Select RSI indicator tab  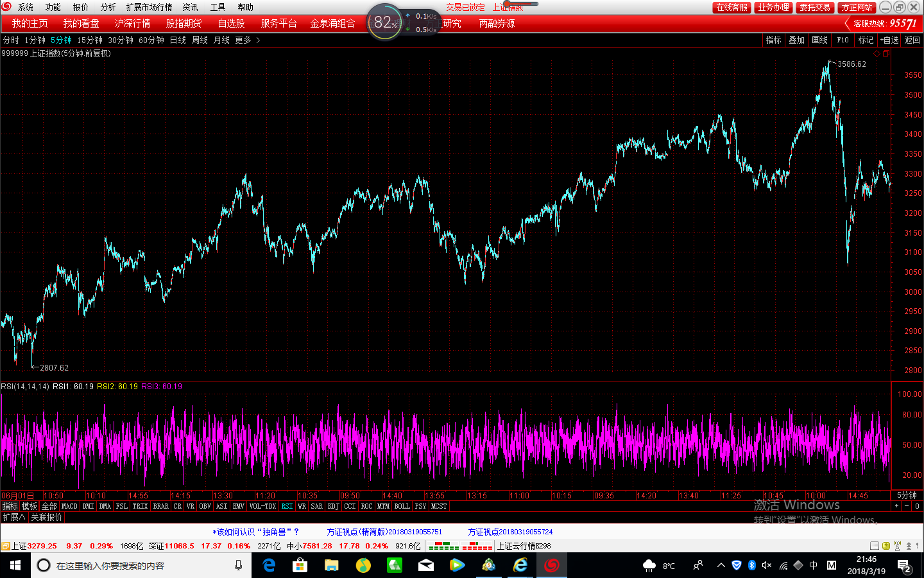[287, 506]
